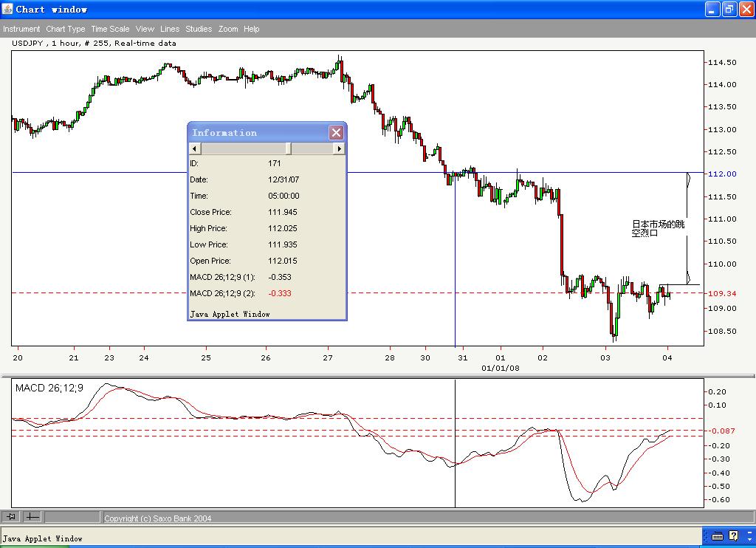Viewport: 756px width, 548px height.
Task: Open the Instrument menu
Action: click(x=21, y=29)
